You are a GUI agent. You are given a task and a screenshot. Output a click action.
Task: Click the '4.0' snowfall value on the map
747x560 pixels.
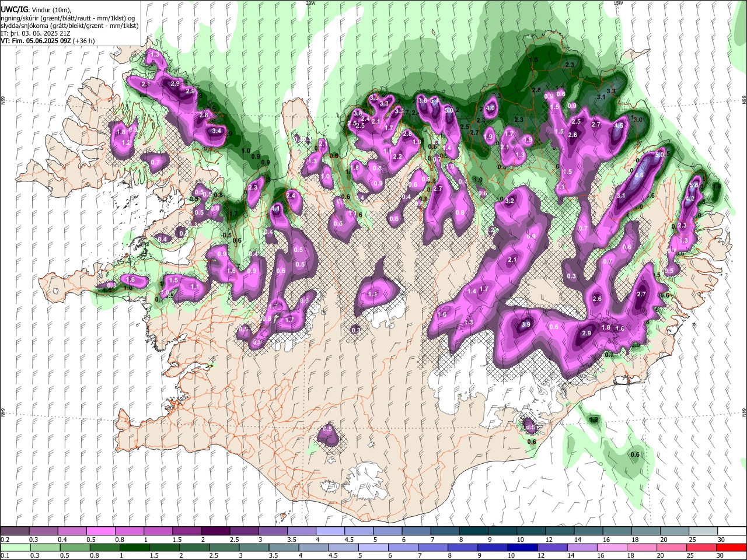click(x=490, y=108)
